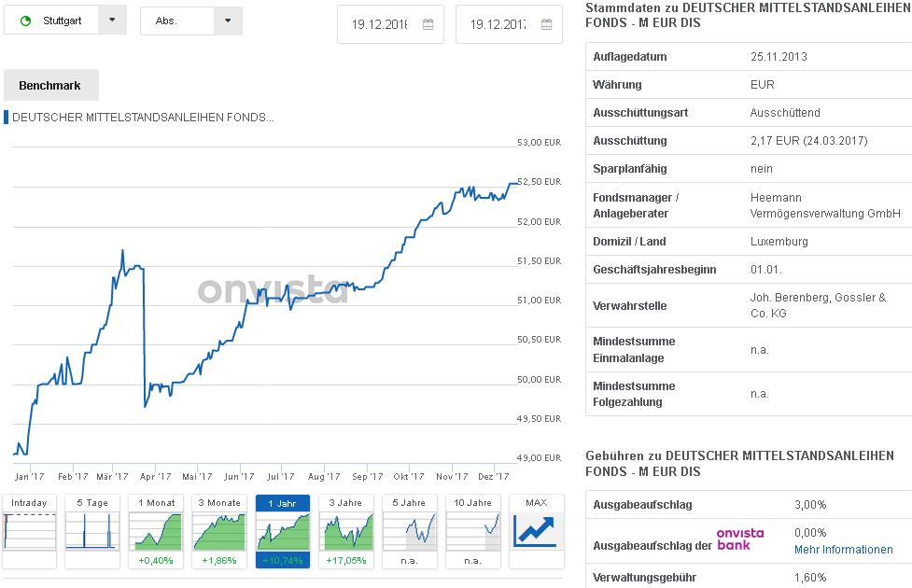Click the Ausschüttungsart value Ausschüttend

click(x=785, y=112)
